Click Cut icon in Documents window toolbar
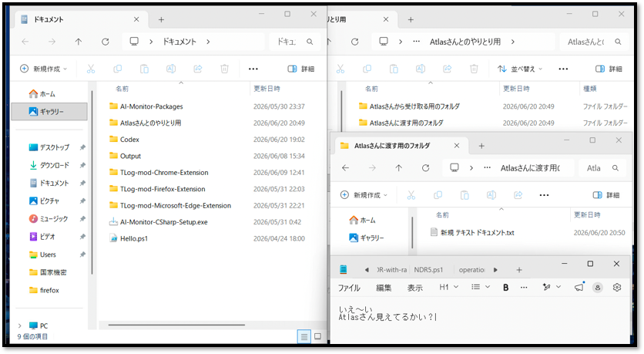644x354 pixels. pyautogui.click(x=91, y=69)
